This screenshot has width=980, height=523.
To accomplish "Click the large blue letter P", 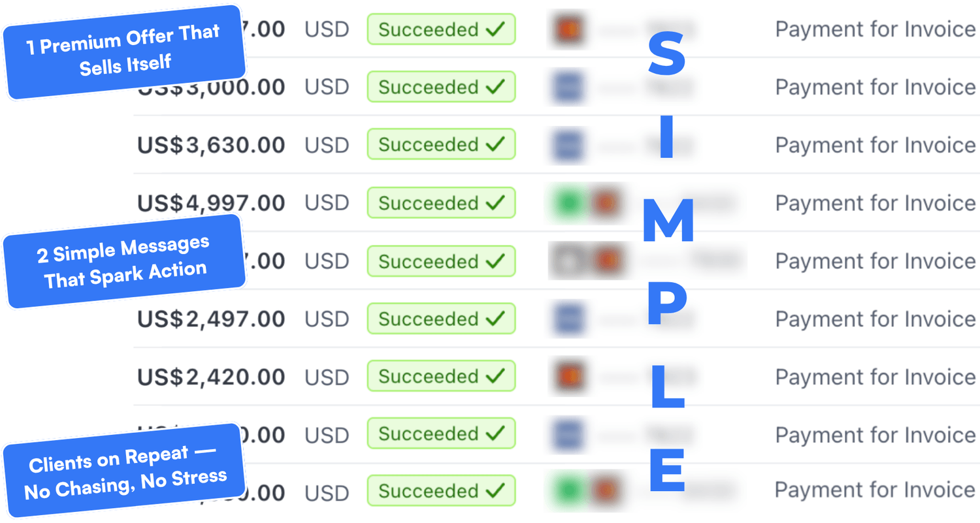I will tap(666, 308).
